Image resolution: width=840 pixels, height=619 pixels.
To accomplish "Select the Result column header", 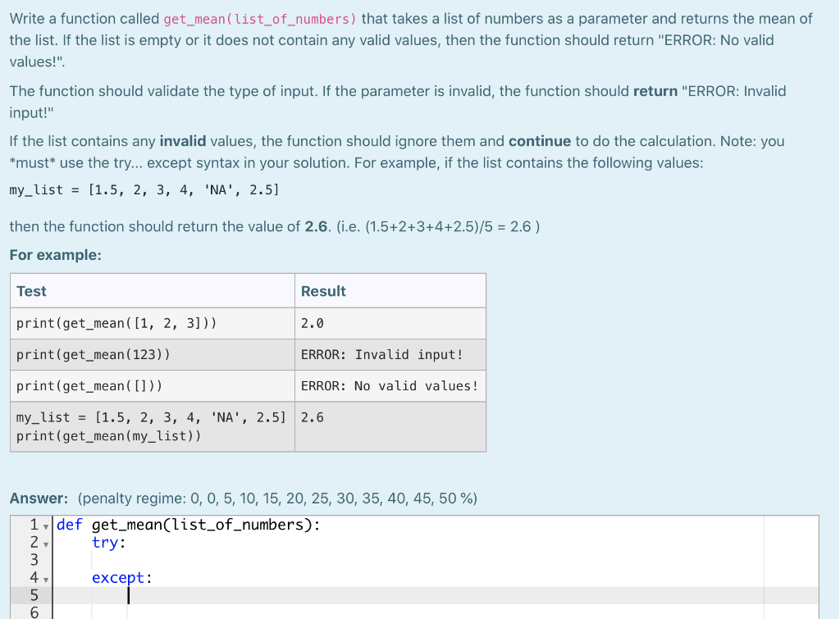I will (x=323, y=291).
